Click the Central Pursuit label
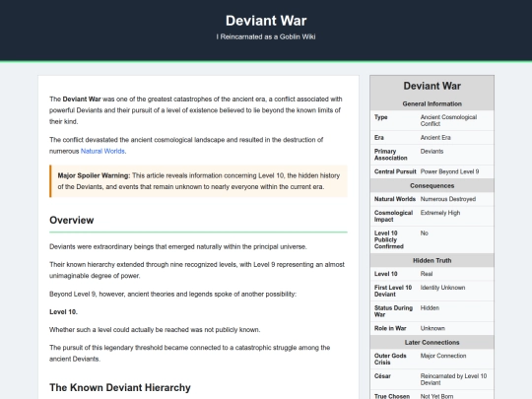This screenshot has width=532, height=399. pyautogui.click(x=395, y=171)
